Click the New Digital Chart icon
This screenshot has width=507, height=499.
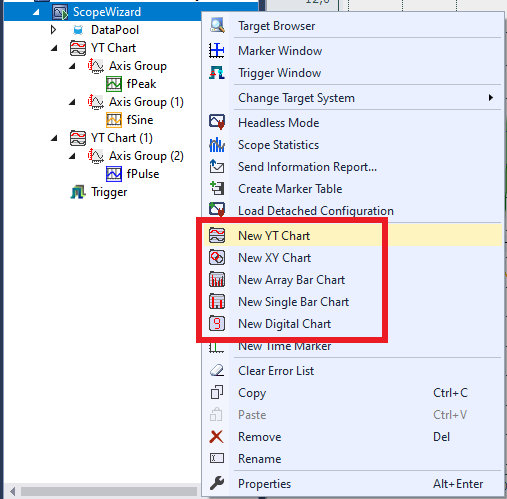[217, 323]
